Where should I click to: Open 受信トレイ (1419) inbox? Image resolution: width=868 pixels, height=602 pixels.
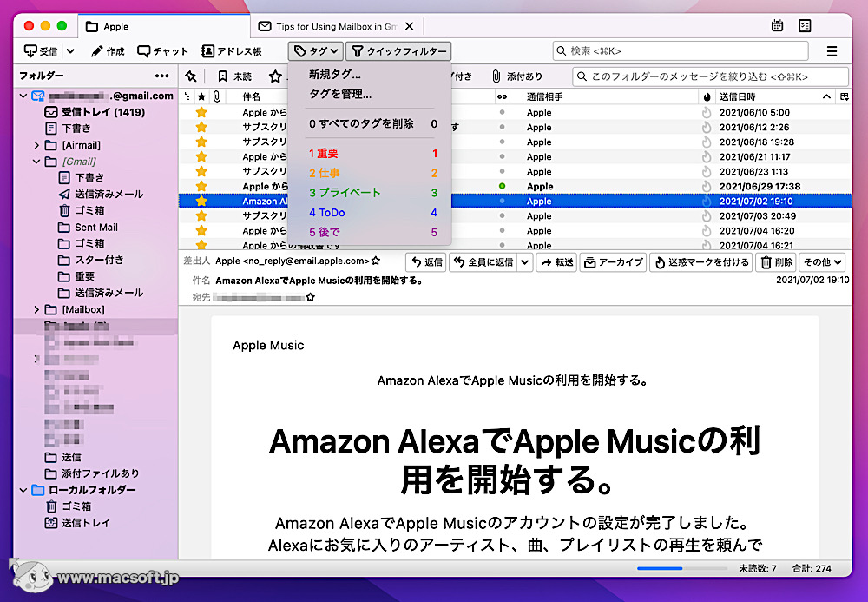[95, 112]
